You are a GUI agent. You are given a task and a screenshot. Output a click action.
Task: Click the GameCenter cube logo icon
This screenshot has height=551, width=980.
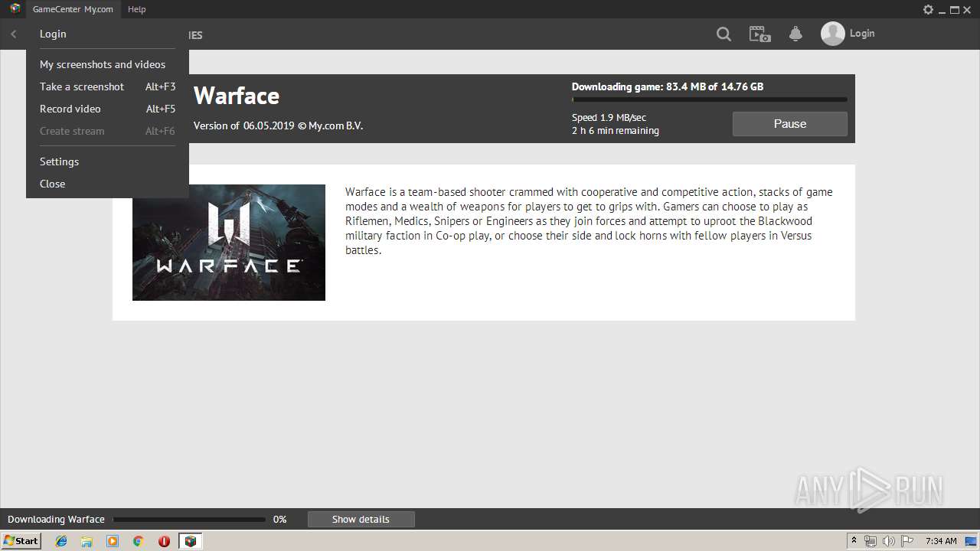point(15,9)
